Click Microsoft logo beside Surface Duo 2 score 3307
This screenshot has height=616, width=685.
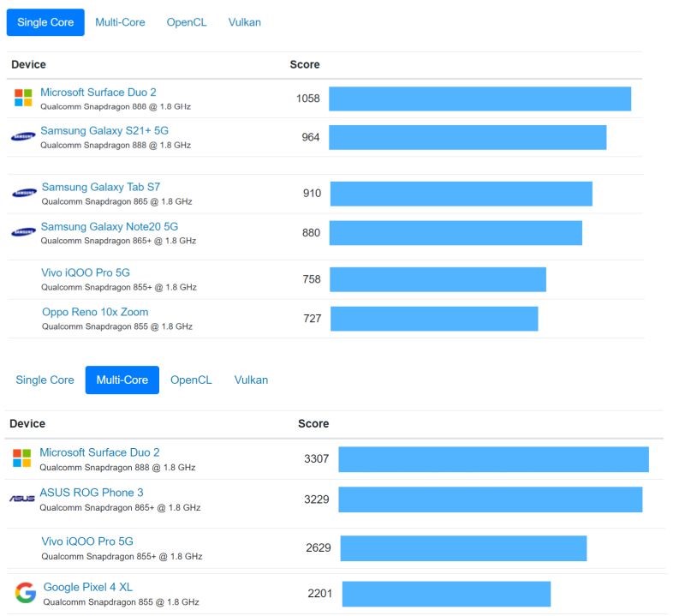pyautogui.click(x=22, y=458)
